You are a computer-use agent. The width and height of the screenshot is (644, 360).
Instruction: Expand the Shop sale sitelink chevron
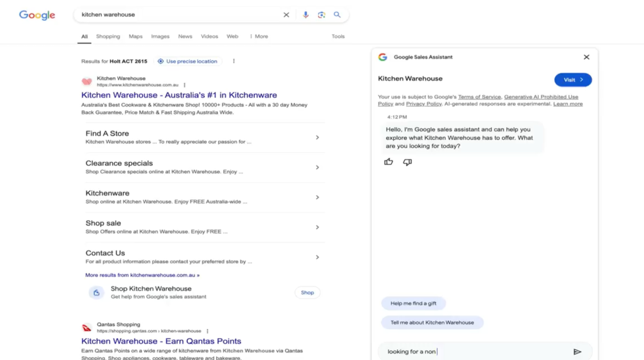(x=317, y=227)
